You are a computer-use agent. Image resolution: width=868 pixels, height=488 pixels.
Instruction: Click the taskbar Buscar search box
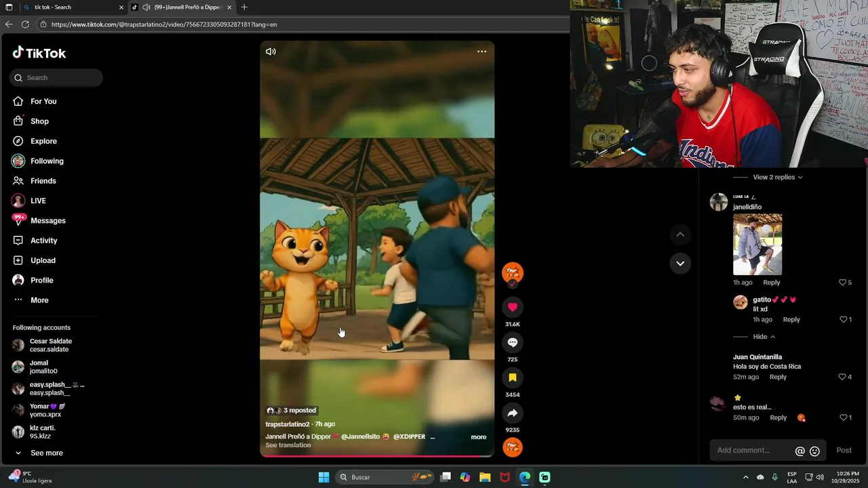coord(384,477)
